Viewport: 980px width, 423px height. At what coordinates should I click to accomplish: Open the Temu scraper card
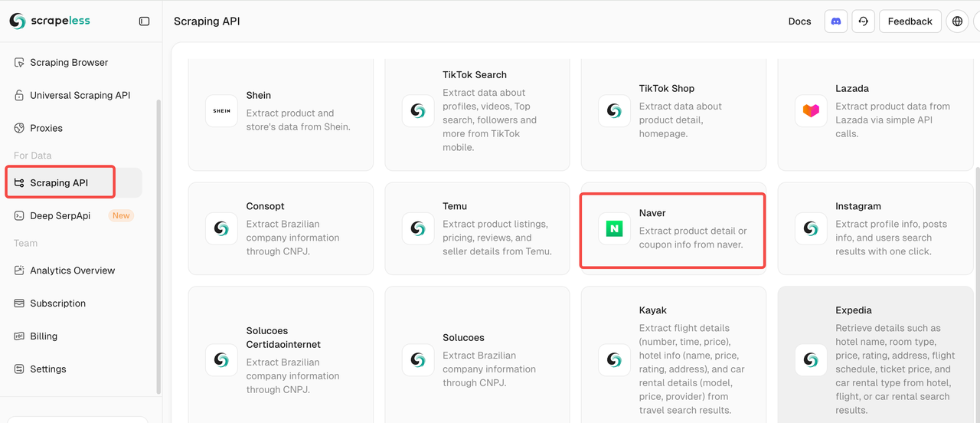pyautogui.click(x=477, y=228)
